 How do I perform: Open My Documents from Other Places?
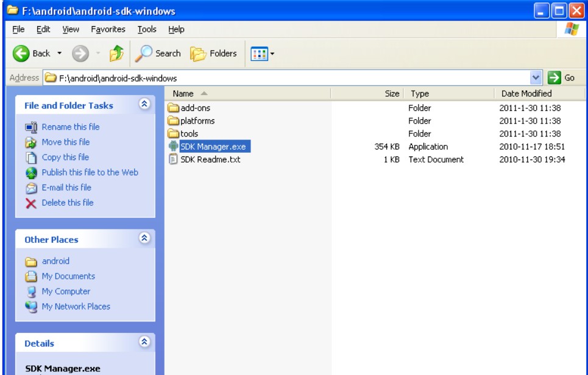click(68, 276)
